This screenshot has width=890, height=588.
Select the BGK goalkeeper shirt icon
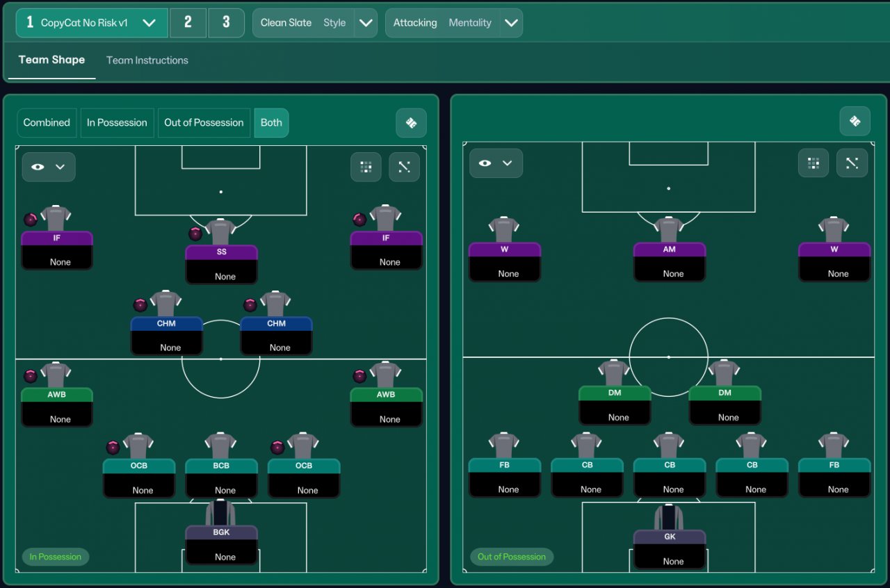[x=221, y=512]
